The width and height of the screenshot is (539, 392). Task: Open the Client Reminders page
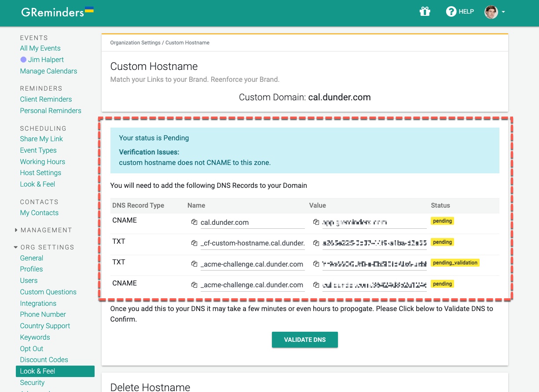pos(46,99)
